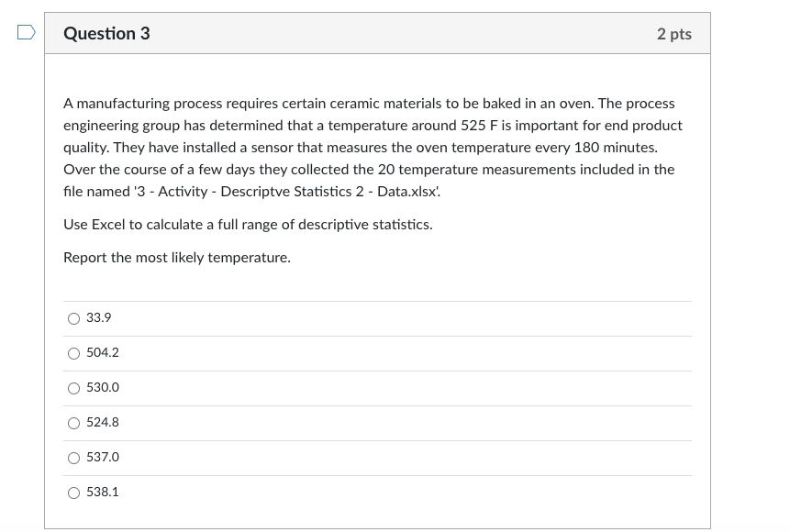Choose the 504.2 radio button

tap(73, 353)
